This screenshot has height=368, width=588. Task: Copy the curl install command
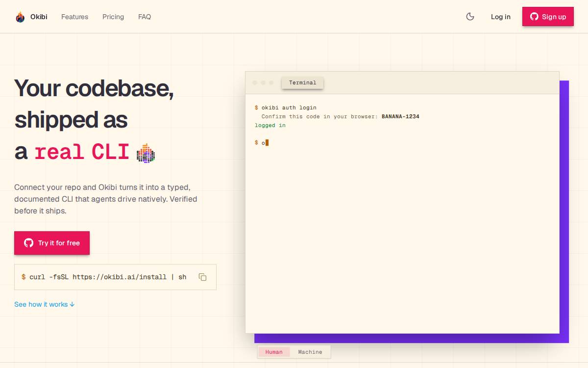[202, 277]
